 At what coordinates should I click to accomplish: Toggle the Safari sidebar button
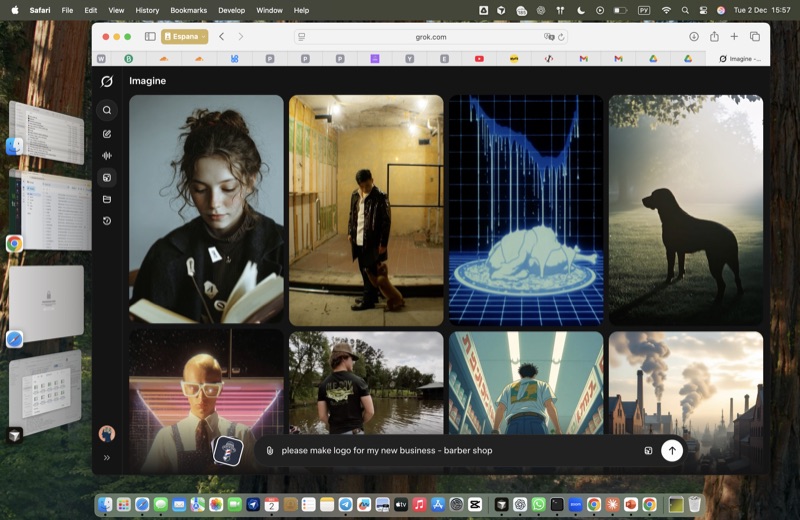click(x=150, y=36)
